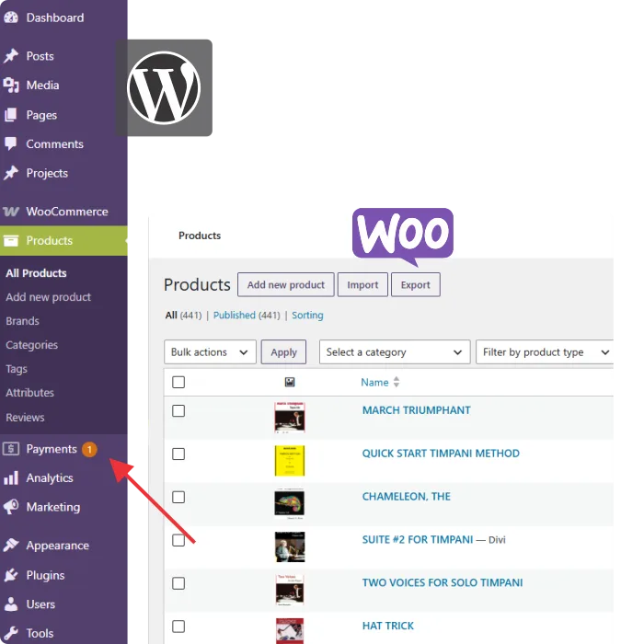644x644 pixels.
Task: Click the HAT TRICK product thumbnail
Action: (290, 631)
